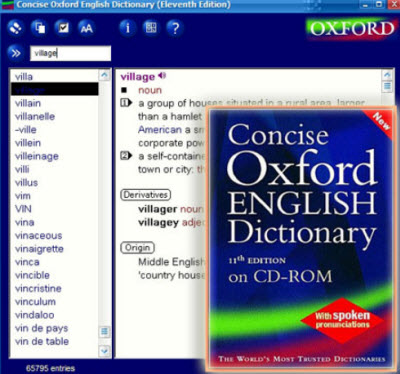Select 'vinca' in the word list
This screenshot has width=400, height=374.
pos(27,262)
